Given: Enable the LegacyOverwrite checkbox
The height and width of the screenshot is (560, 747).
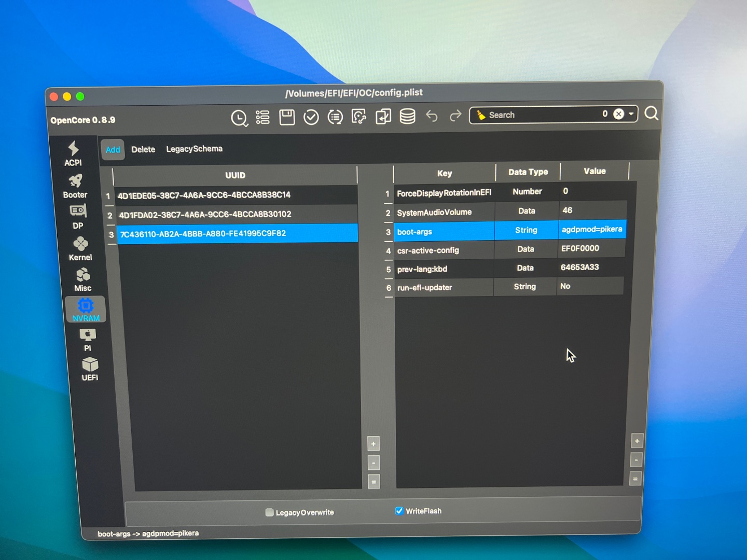Looking at the screenshot, I should tap(269, 512).
